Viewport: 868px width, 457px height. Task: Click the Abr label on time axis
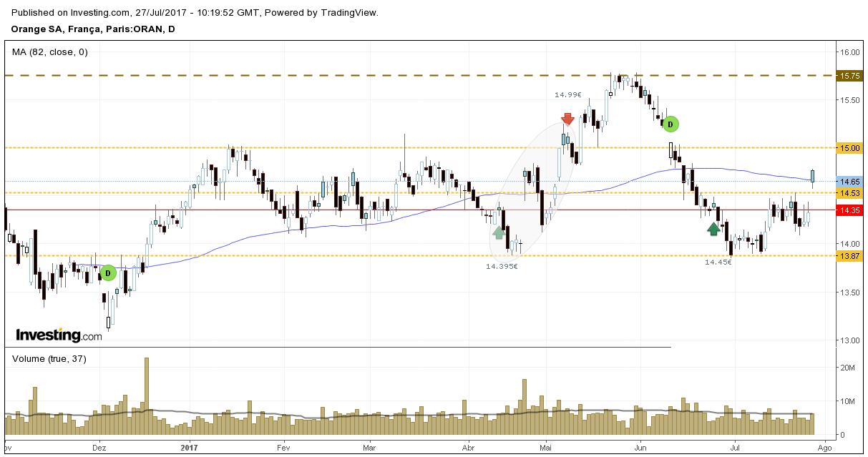point(469,448)
